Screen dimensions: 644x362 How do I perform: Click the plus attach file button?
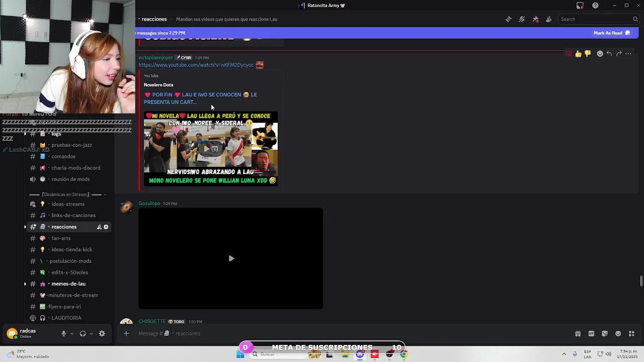click(x=127, y=333)
